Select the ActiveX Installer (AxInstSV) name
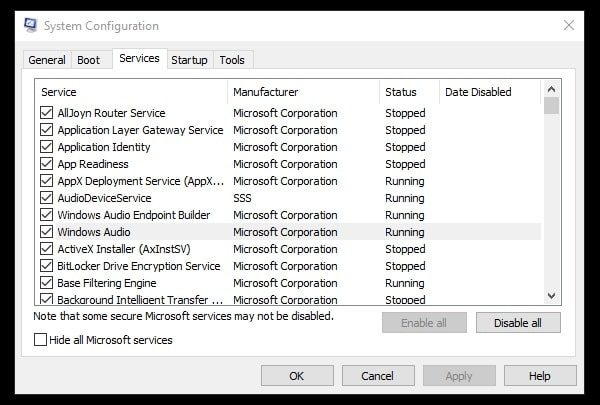This screenshot has width=600, height=405. [x=124, y=249]
